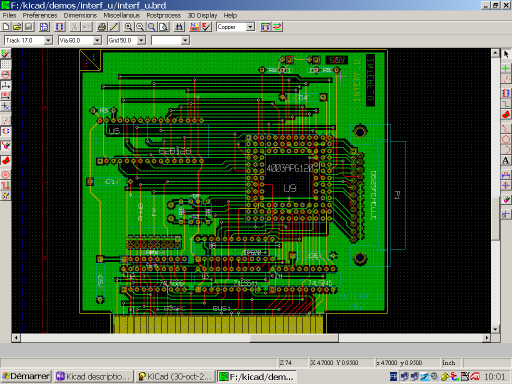Image resolution: width=512 pixels, height=384 pixels.
Task: Select the draw circle tool
Action: point(506,139)
